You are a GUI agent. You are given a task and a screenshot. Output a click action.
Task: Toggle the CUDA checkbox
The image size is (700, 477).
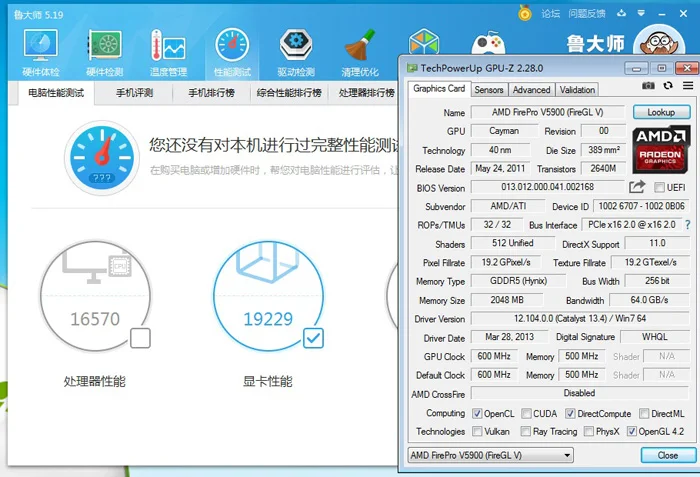[x=526, y=414]
